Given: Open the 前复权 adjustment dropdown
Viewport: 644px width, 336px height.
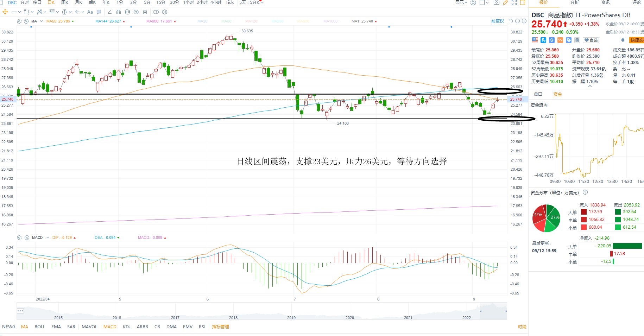Looking at the screenshot, I should click(498, 21).
